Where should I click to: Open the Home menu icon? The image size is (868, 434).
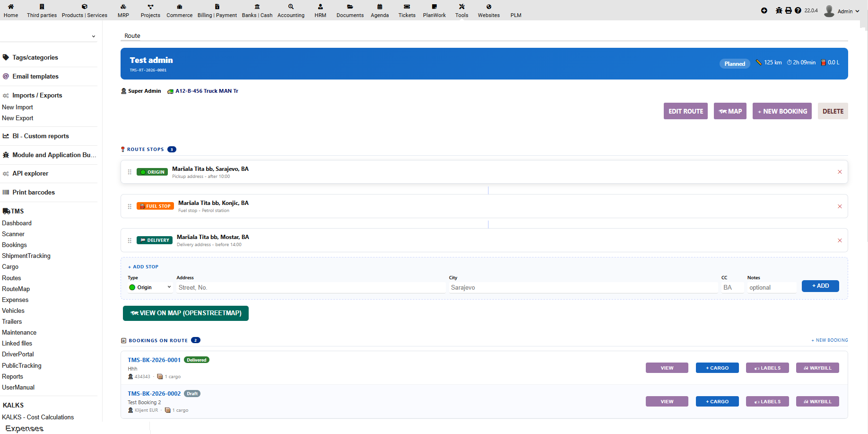[11, 7]
